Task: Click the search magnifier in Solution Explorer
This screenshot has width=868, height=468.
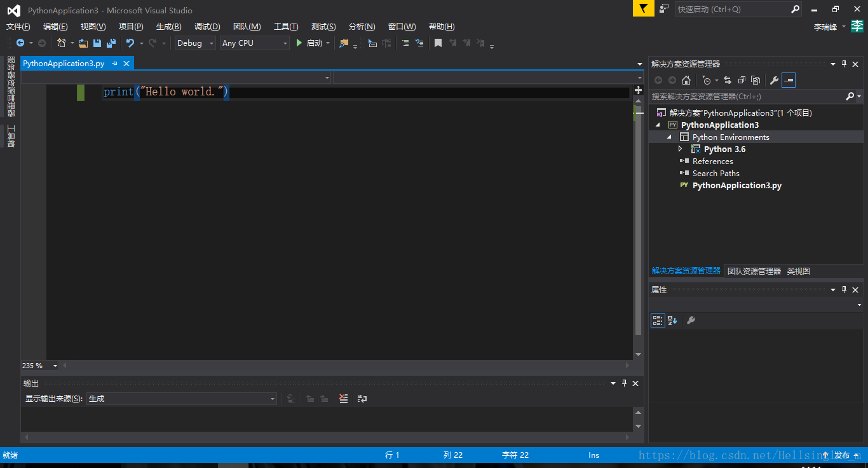Action: pyautogui.click(x=850, y=97)
